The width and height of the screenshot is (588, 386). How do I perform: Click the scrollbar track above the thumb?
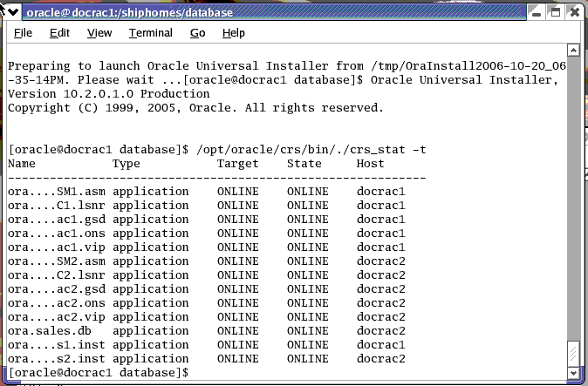coord(573,192)
